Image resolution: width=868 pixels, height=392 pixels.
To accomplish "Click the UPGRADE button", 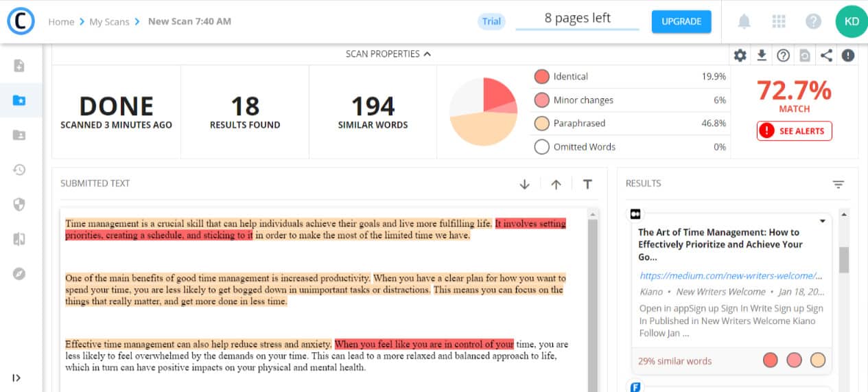I will 681,21.
